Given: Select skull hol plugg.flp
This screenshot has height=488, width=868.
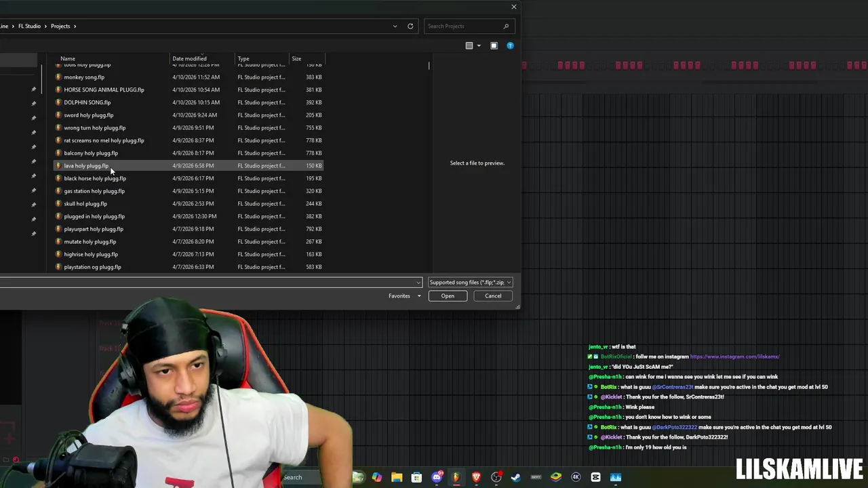Looking at the screenshot, I should pyautogui.click(x=189, y=204).
